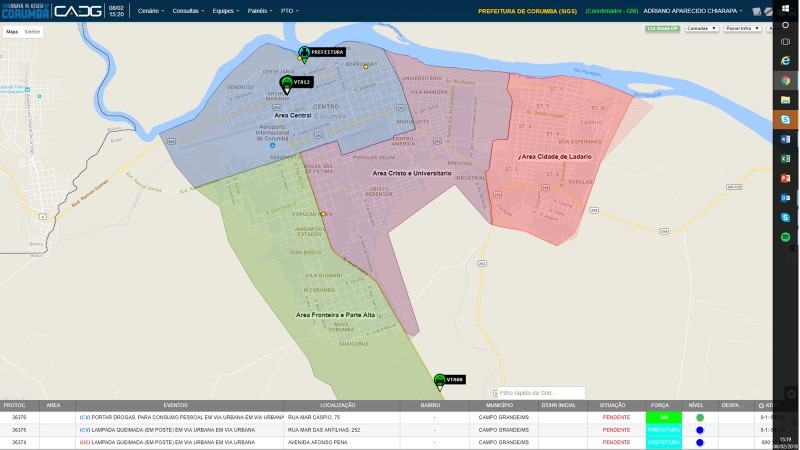Open Excel from the taskbar
Screen dimensions: 800x450
click(786, 159)
